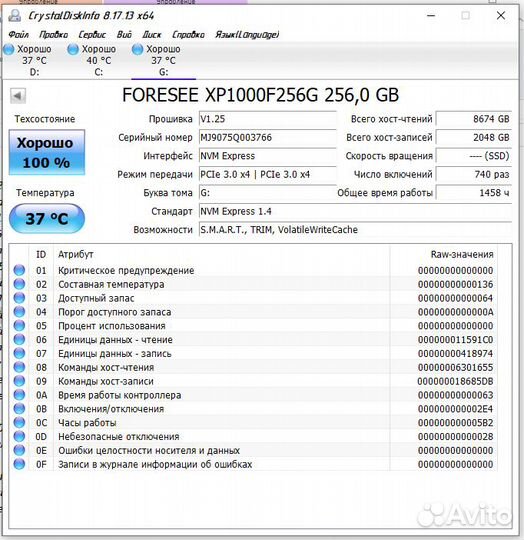Viewport: 524px width, 540px height.
Task: Click the total host reads value 8674 GB
Action: 474,119
